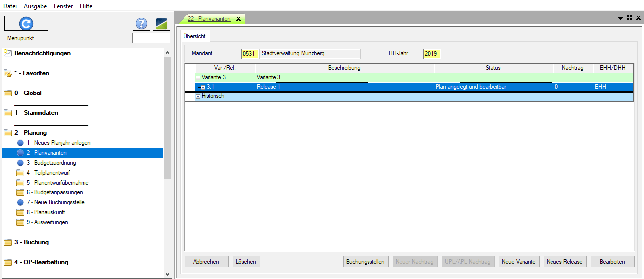Click the blue refresh arrow icon
The width and height of the screenshot is (644, 279).
pos(26,23)
